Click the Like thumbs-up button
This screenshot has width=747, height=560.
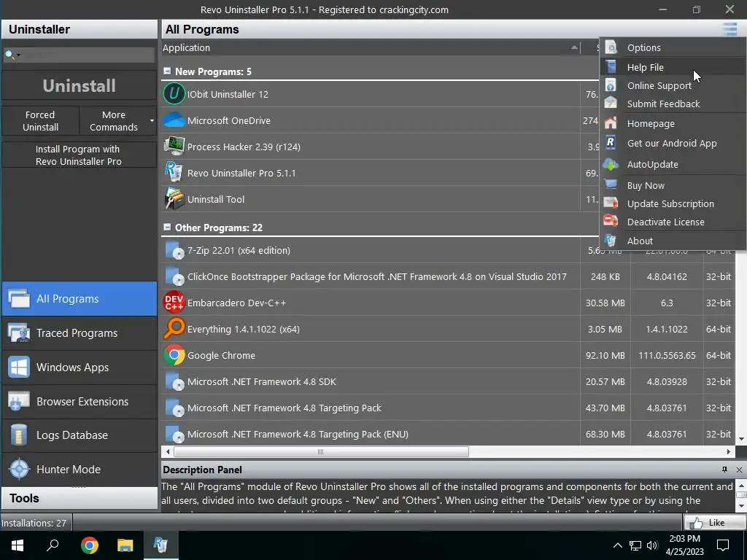714,523
